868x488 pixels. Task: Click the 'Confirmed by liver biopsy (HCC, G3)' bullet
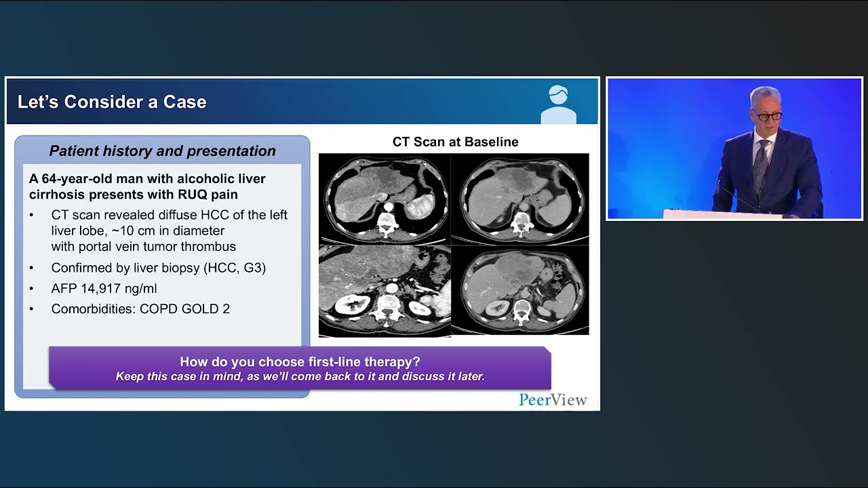point(159,268)
